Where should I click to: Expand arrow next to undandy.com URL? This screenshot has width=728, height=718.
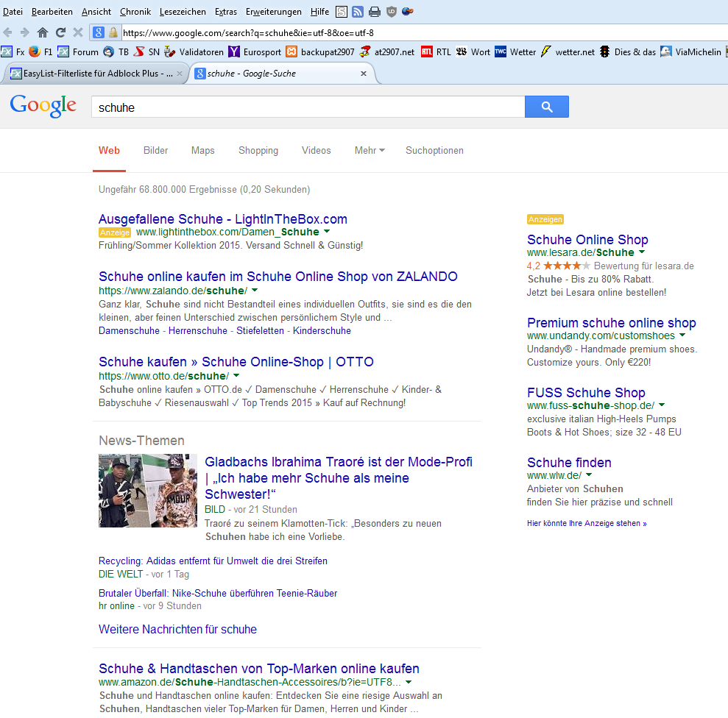682,335
